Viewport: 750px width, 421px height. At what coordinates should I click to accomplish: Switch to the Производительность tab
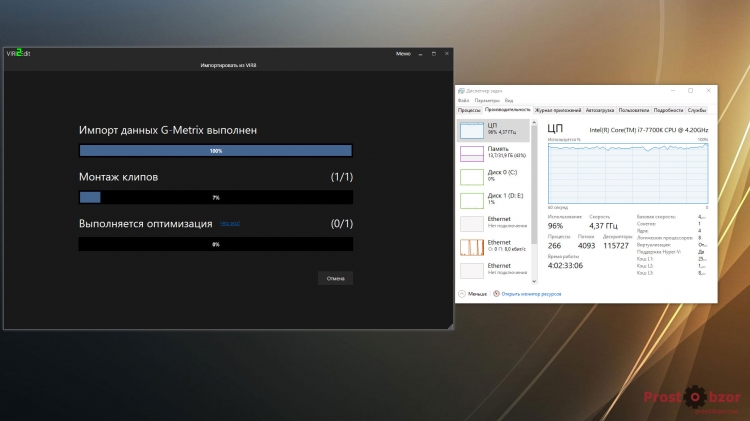[507, 110]
